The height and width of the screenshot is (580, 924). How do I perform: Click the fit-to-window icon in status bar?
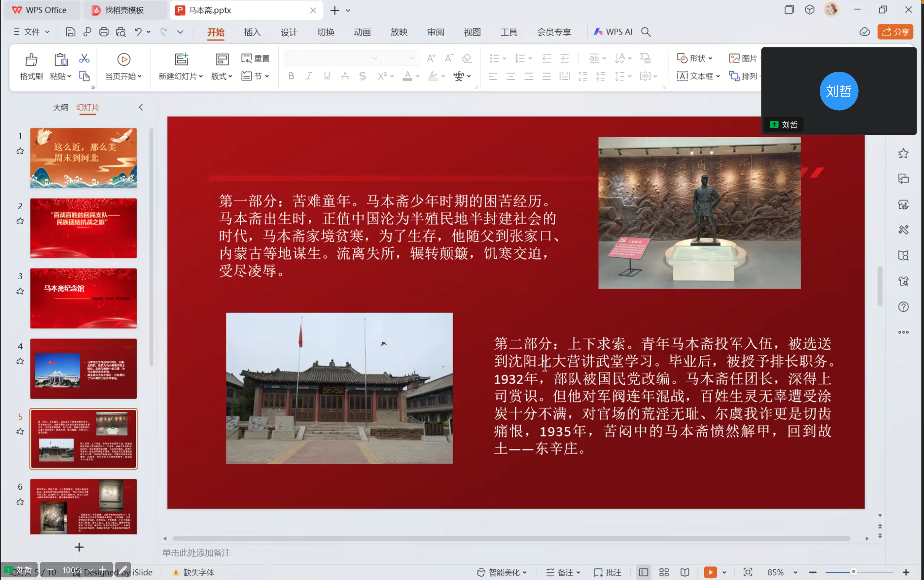[747, 572]
